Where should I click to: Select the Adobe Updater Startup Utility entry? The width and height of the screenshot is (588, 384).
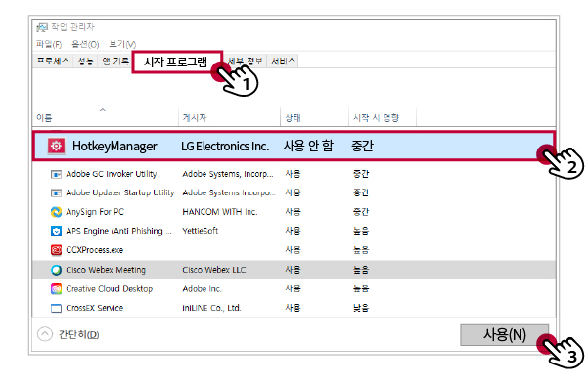coord(120,192)
